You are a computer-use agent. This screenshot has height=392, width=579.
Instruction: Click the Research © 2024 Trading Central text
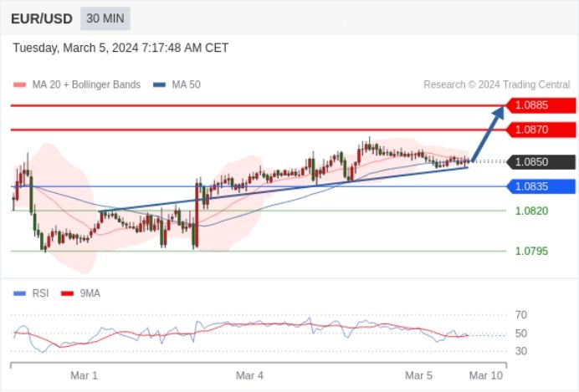pos(497,84)
